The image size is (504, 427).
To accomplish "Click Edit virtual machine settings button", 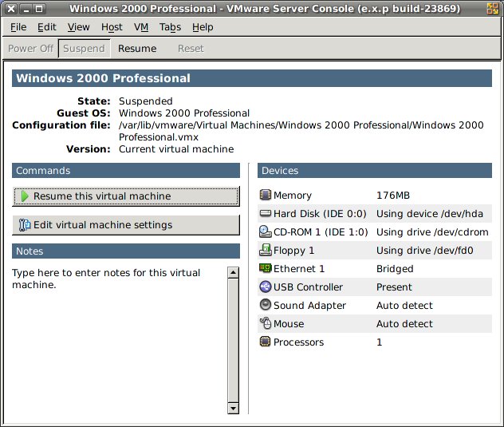I will [x=126, y=225].
